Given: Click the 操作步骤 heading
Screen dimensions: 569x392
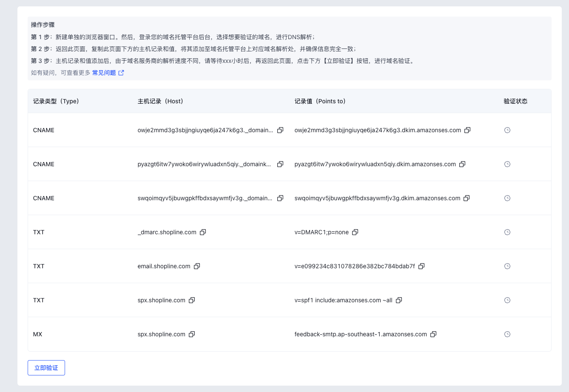Looking at the screenshot, I should pyautogui.click(x=43, y=25).
